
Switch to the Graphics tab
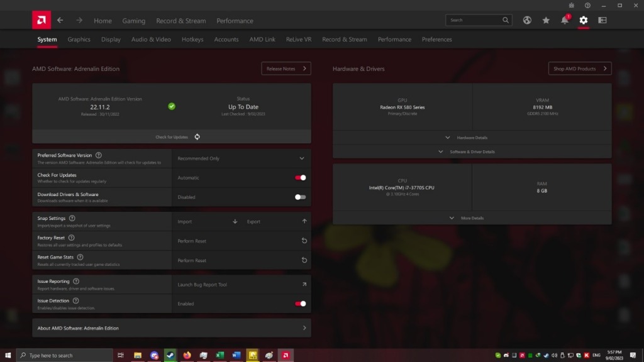click(x=79, y=40)
